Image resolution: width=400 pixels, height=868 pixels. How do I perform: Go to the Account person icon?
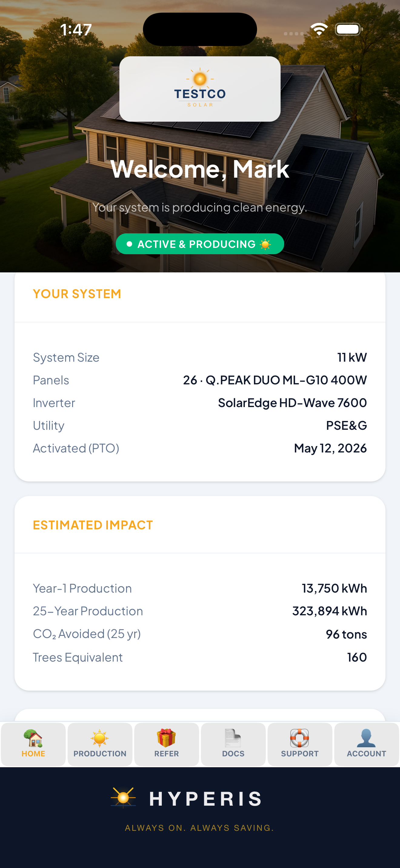point(366,738)
